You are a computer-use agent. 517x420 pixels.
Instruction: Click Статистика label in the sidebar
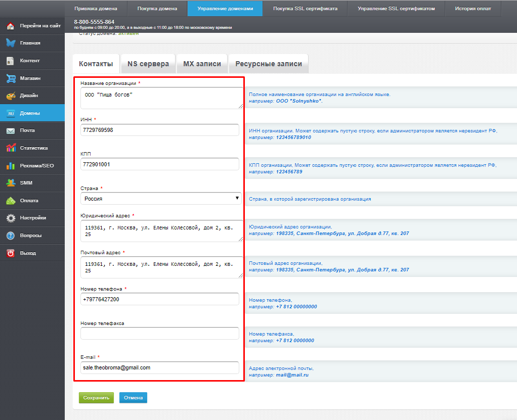pyautogui.click(x=33, y=148)
